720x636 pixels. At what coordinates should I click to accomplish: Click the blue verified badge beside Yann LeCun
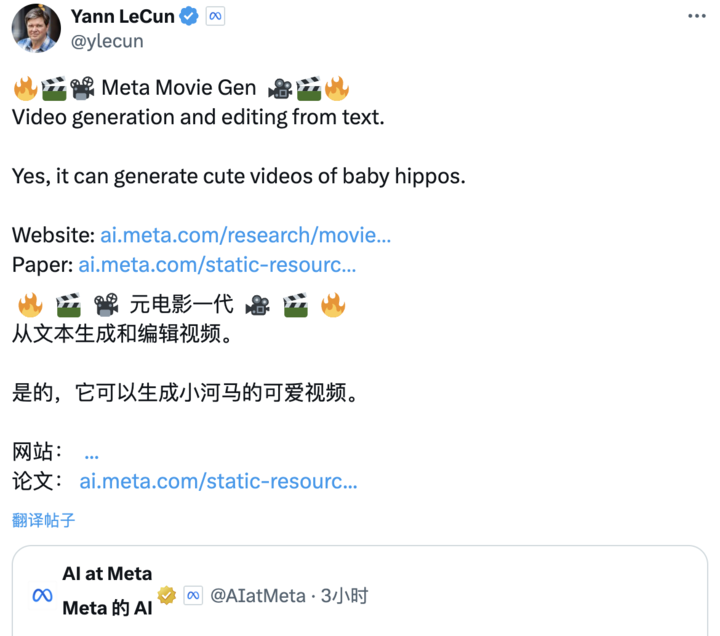(188, 17)
